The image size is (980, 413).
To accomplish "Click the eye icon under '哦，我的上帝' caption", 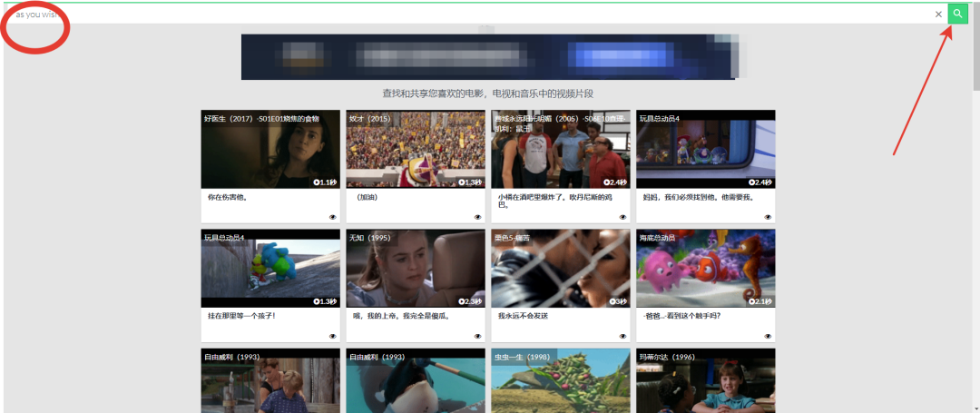I will coord(477,336).
